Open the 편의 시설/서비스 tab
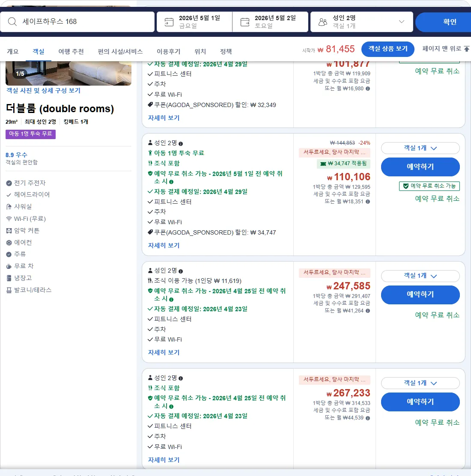471x476 pixels. [120, 52]
